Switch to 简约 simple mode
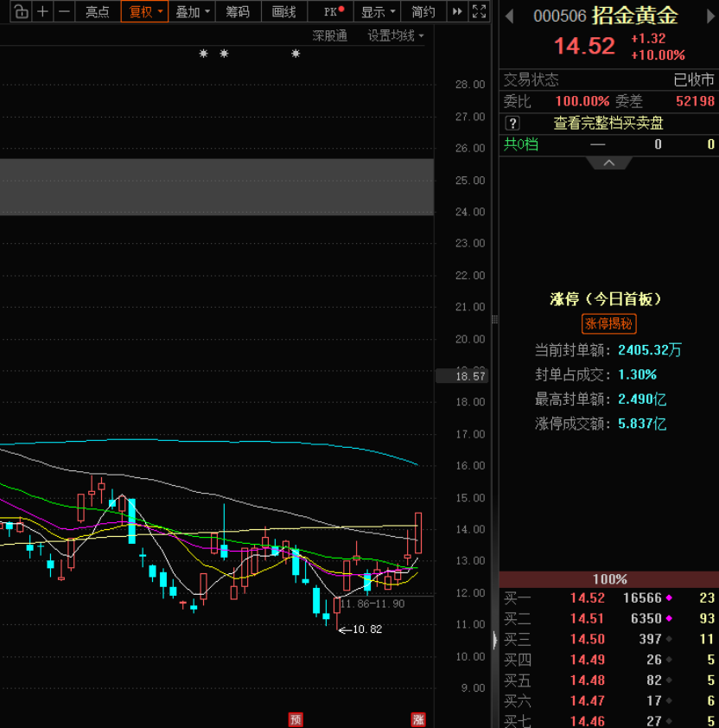Viewport: 719px width, 728px height. click(423, 11)
